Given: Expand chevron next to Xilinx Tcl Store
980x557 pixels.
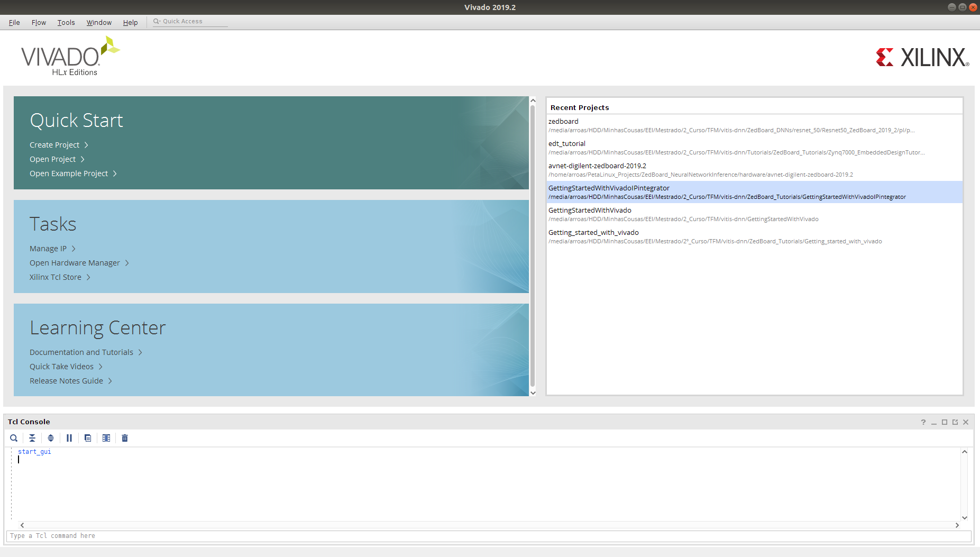Looking at the screenshot, I should point(88,277).
